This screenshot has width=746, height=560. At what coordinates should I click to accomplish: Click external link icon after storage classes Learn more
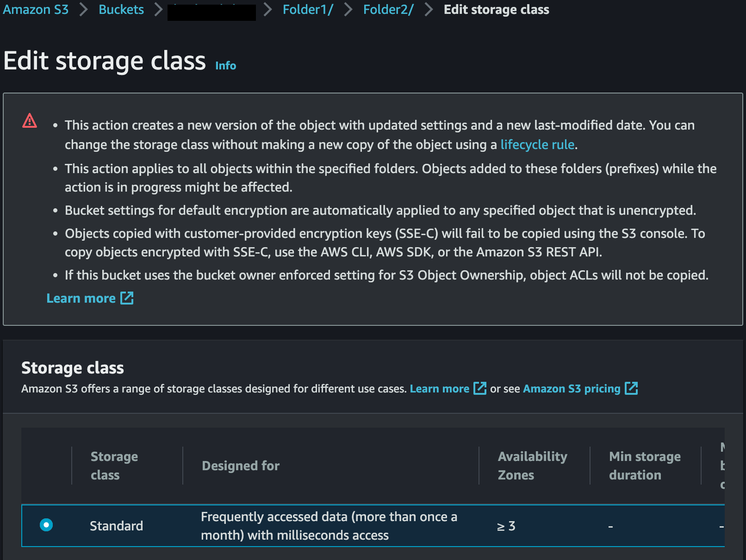coord(480,388)
